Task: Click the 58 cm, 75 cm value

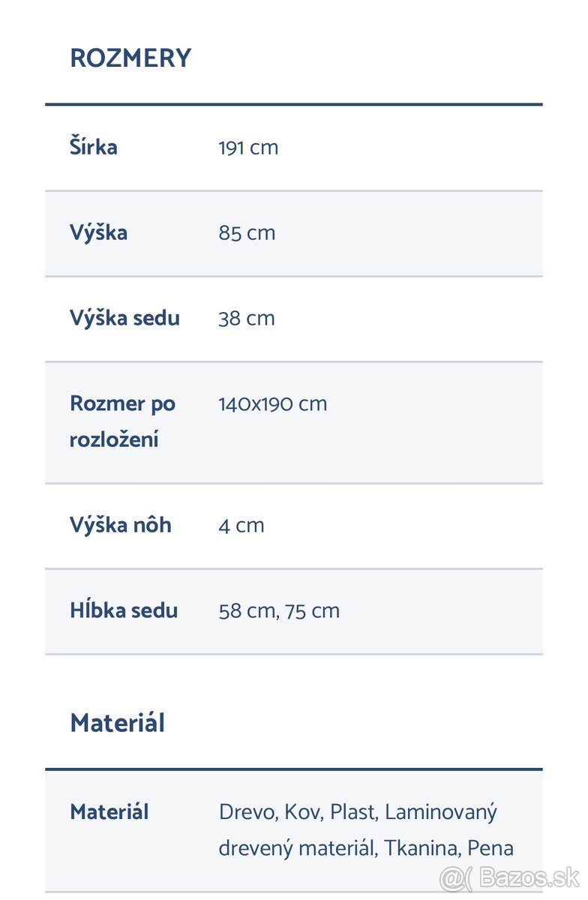Action: (279, 611)
